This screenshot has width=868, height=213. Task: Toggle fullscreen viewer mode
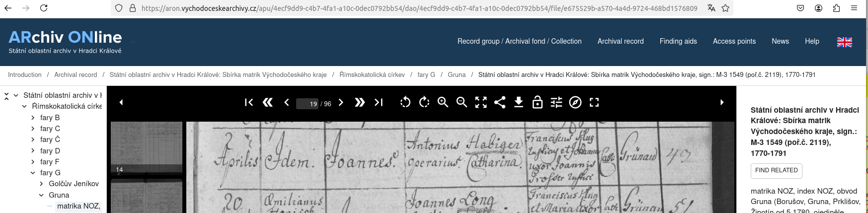594,102
